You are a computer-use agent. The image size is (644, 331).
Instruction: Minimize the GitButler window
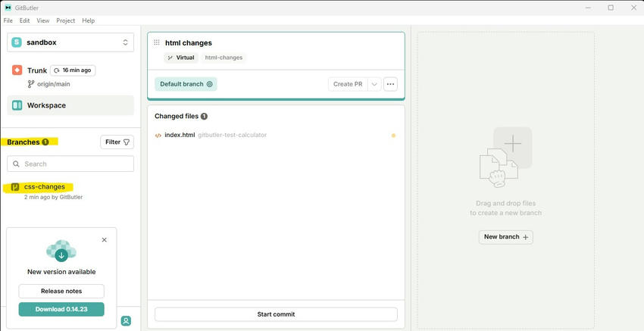(588, 8)
